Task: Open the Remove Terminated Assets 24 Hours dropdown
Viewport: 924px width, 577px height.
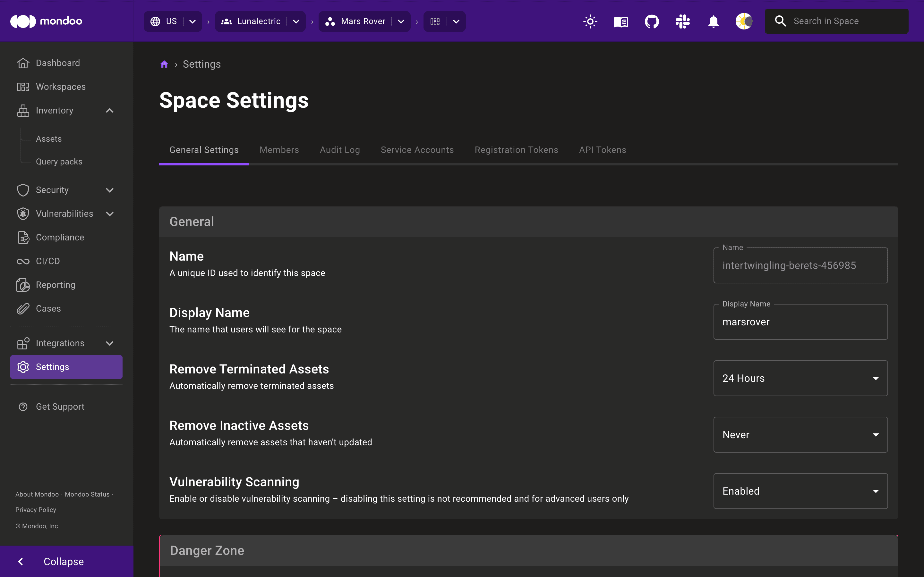Action: [x=800, y=378]
